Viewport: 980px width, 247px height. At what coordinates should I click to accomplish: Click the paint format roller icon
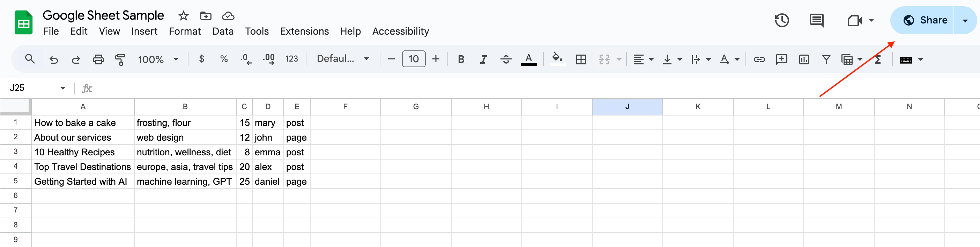(x=120, y=59)
